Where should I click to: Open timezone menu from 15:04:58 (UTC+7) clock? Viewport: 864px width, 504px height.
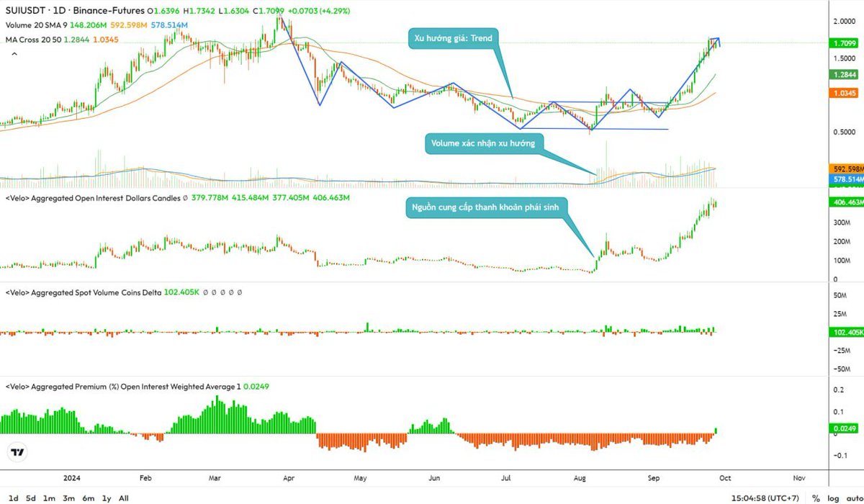click(767, 498)
